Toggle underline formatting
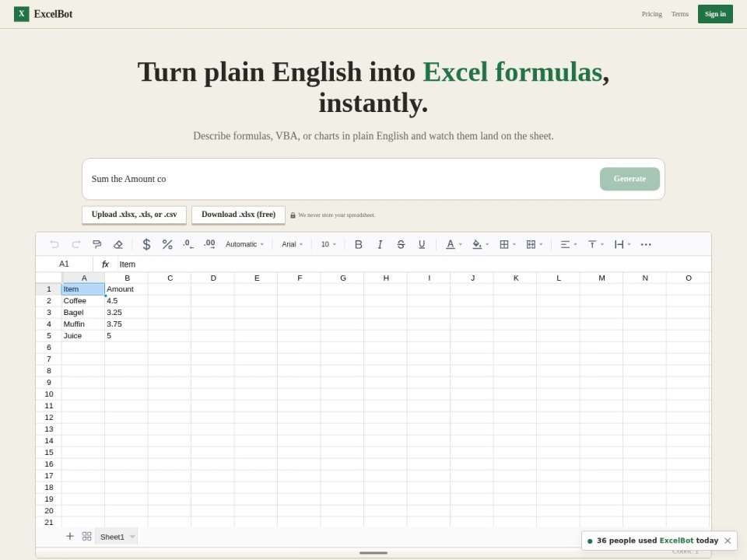Image resolution: width=747 pixels, height=560 pixels. pyautogui.click(x=422, y=244)
